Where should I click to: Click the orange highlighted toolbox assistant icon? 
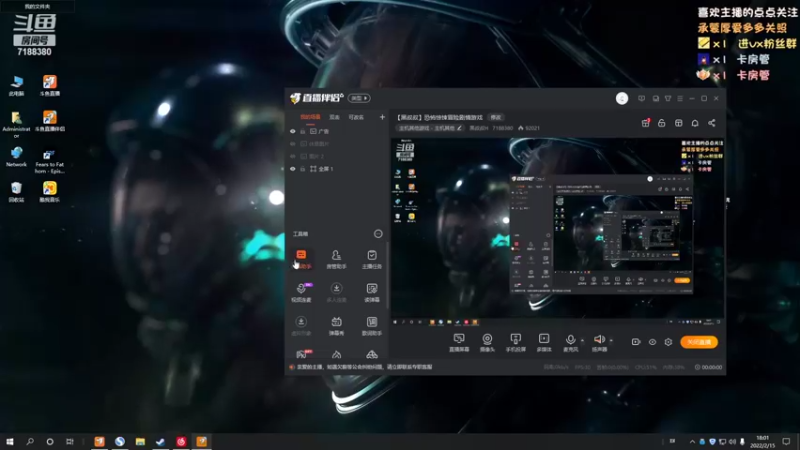[x=302, y=259]
